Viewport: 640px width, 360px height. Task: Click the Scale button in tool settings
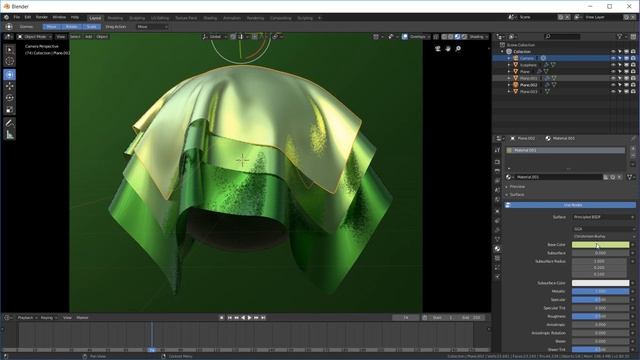coord(91,27)
